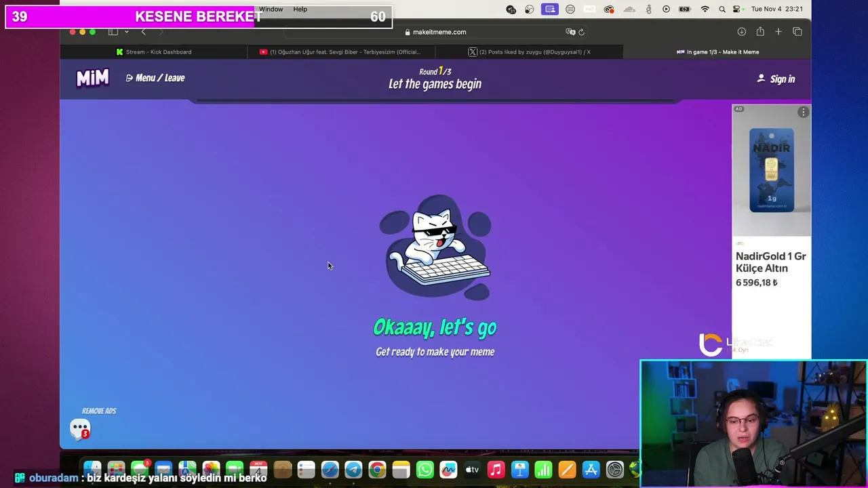Open Spotlight search in menu bar
This screenshot has height=488, width=868.
(722, 9)
